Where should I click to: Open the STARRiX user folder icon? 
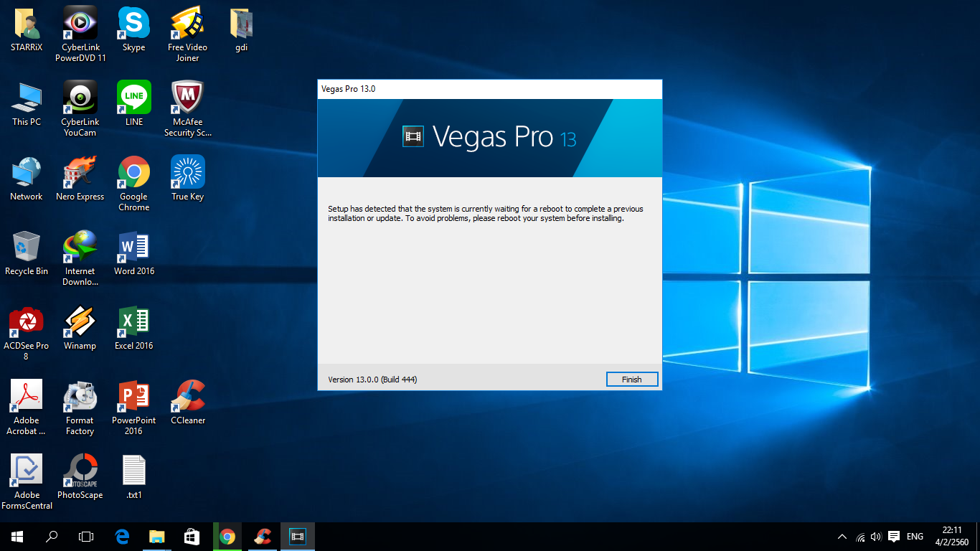(27, 30)
